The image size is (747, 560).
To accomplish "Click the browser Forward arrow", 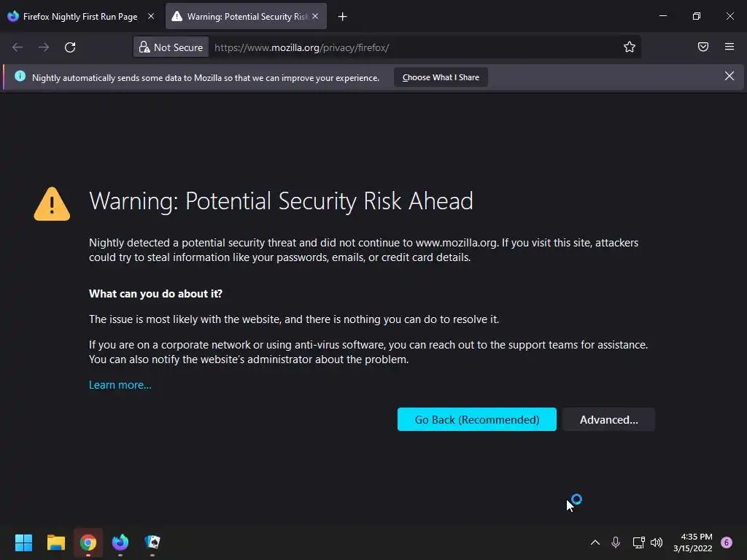I will (x=44, y=47).
